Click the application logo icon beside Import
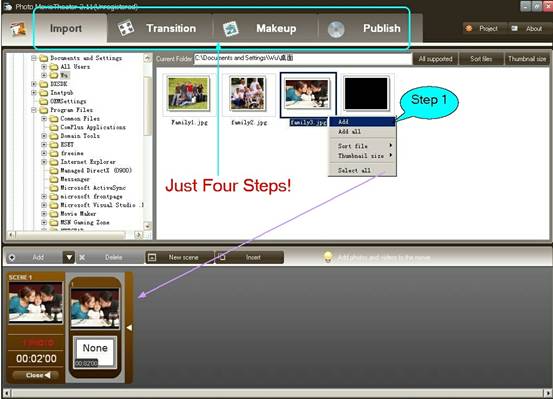Viewport: 553px width, 399px height. (18, 30)
